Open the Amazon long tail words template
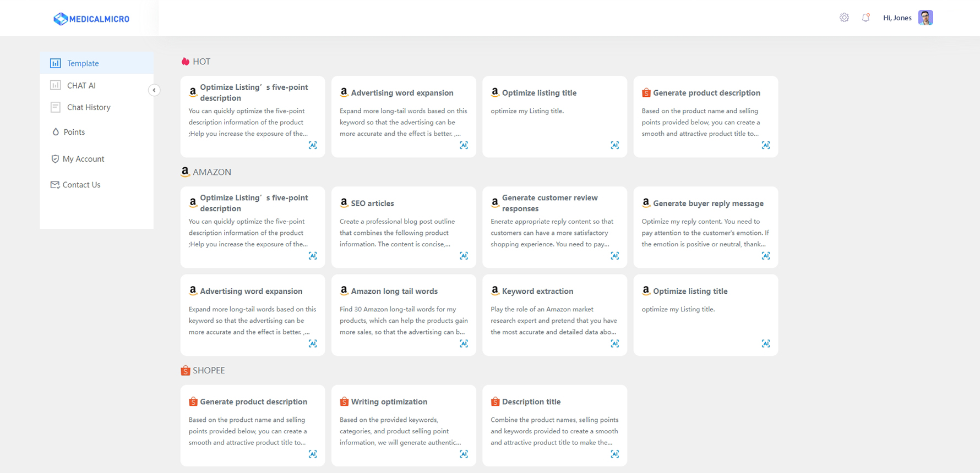This screenshot has height=473, width=980. 404,315
